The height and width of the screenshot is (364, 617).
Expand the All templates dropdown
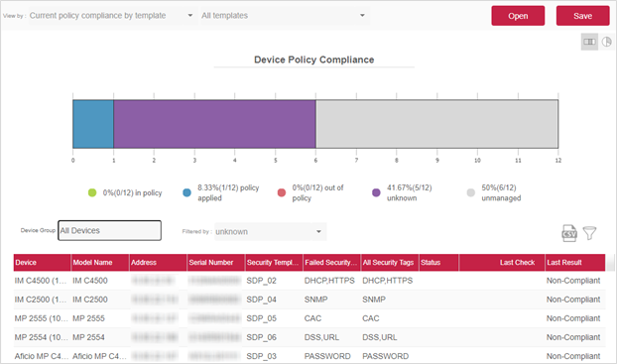284,16
